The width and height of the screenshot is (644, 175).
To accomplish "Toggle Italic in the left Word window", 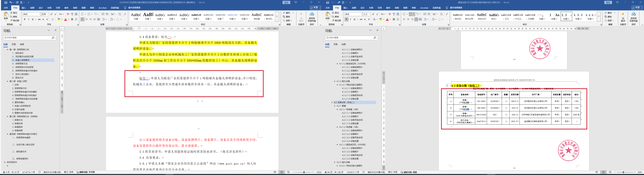I will tap(28, 19).
